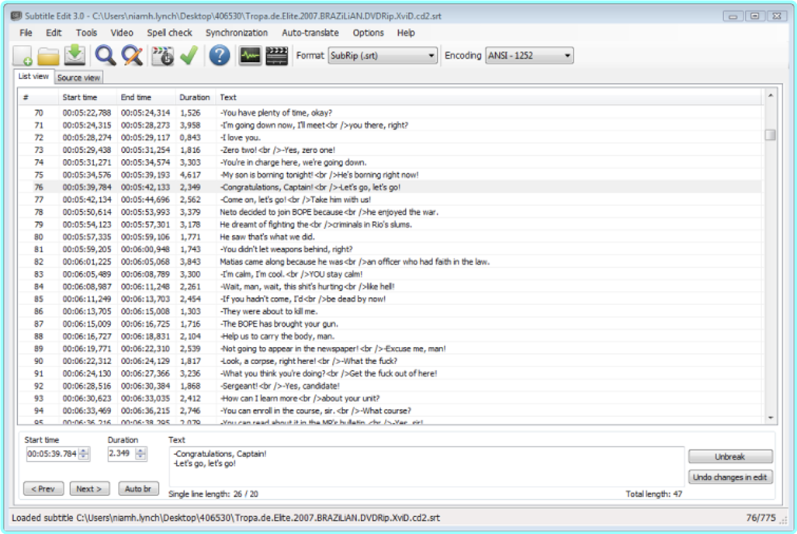Open the Spell check menu

[x=169, y=33]
